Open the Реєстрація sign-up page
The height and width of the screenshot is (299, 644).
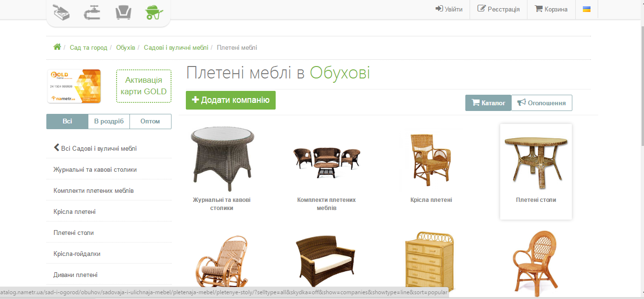498,9
